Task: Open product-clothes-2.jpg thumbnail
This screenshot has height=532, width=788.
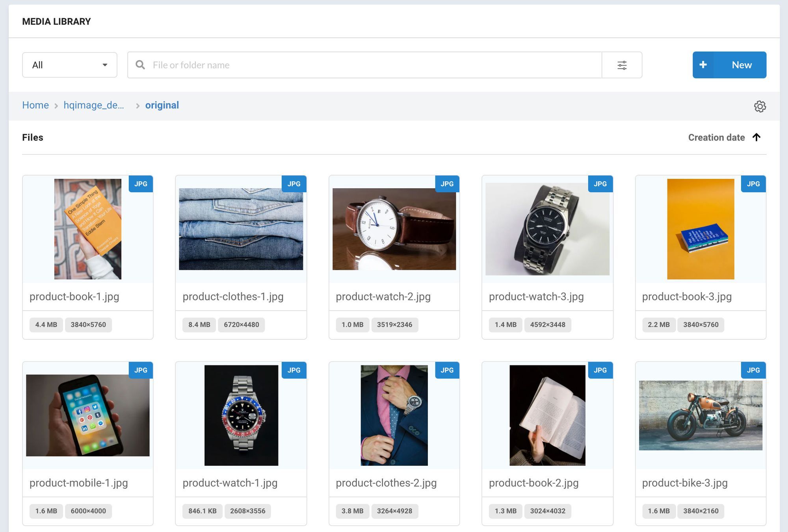Action: (x=394, y=415)
